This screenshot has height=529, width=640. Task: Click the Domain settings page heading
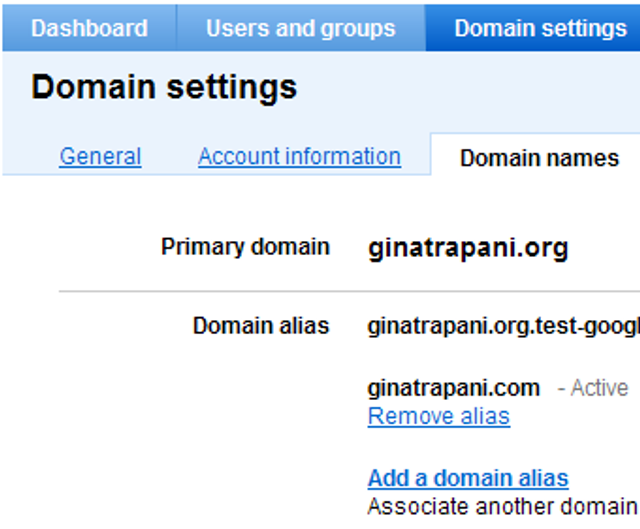pos(164,87)
